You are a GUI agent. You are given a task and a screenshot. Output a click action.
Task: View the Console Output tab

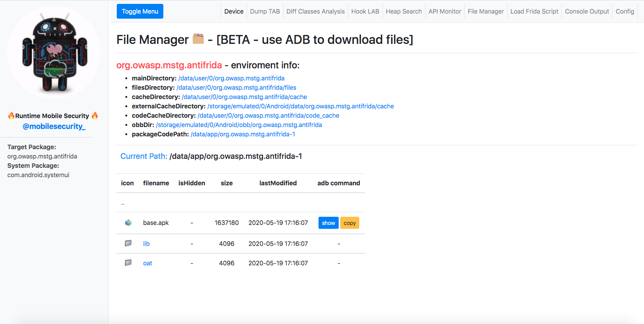pyautogui.click(x=587, y=12)
